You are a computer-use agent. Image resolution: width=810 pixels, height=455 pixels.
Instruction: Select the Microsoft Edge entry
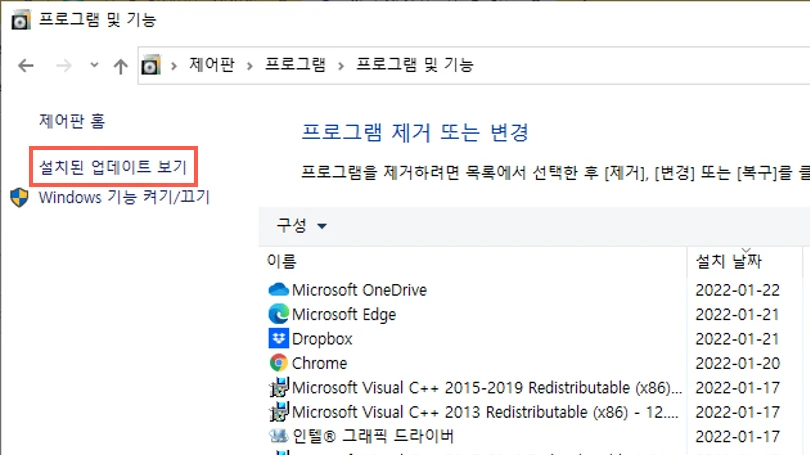pyautogui.click(x=344, y=315)
